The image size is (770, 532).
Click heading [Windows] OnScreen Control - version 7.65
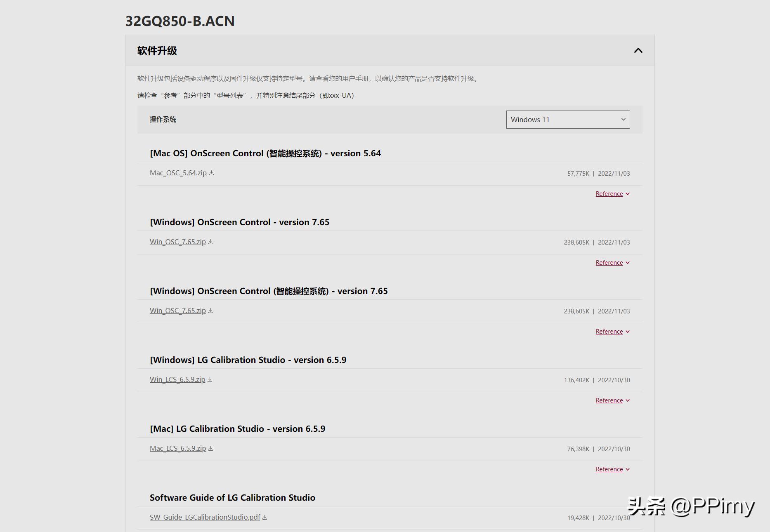[240, 222]
